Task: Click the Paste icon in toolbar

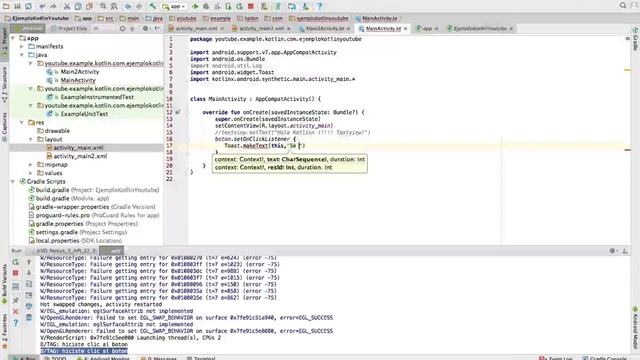Action: (x=89, y=6)
